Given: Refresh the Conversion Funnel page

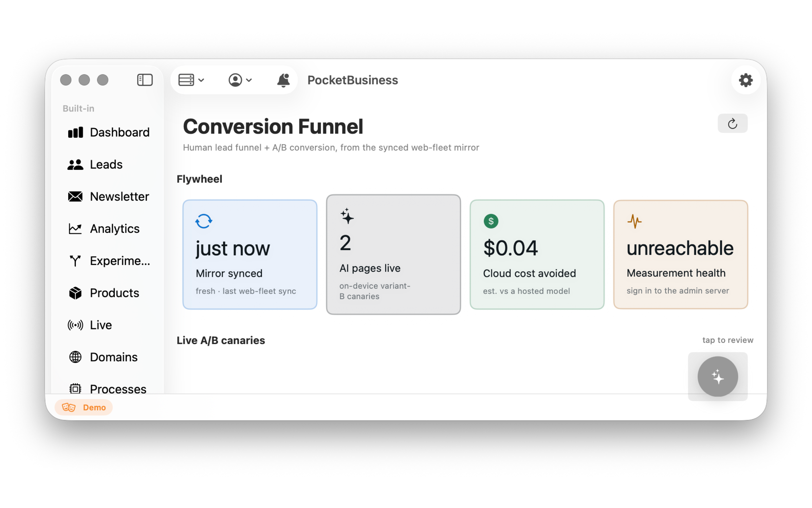Looking at the screenshot, I should tap(732, 123).
